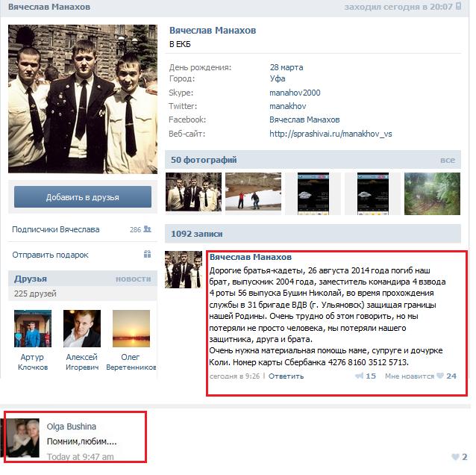Image resolution: width=476 pixels, height=475 pixels.
Task: Open the sprashivai.ru/manakhov_vs website link
Action: click(x=331, y=134)
